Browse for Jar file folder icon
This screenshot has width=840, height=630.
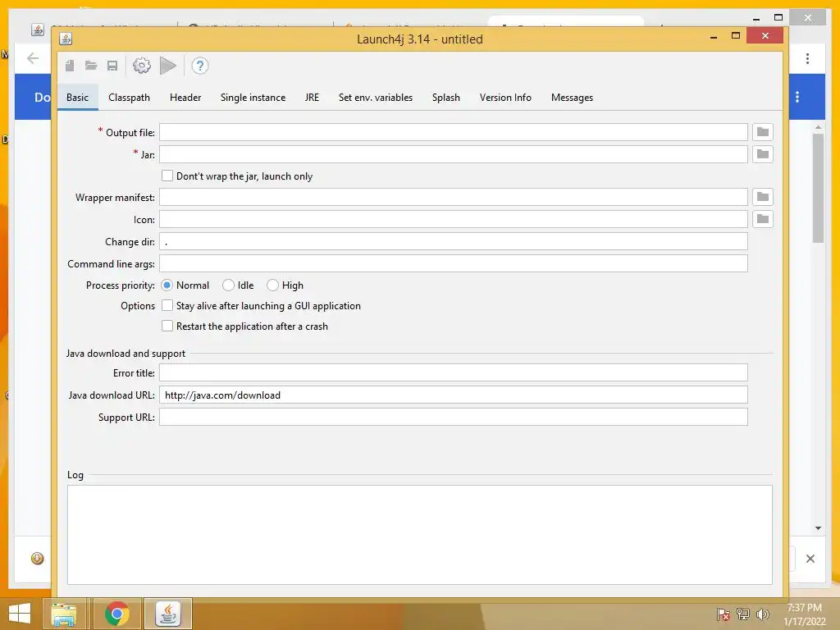[762, 154]
